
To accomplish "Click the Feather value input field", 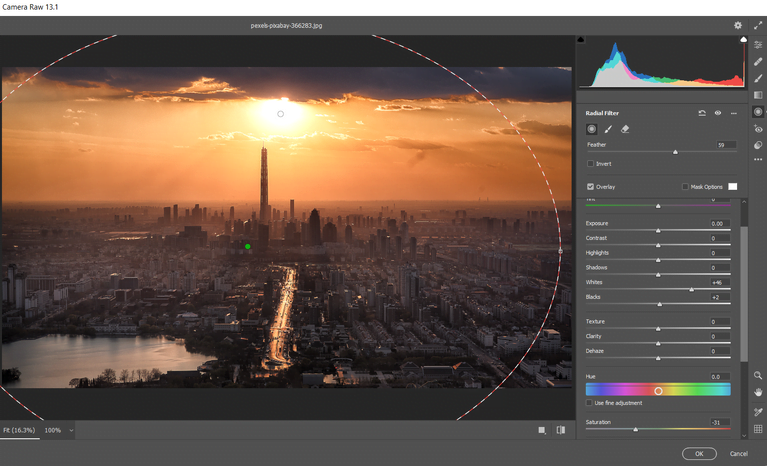I will [x=725, y=145].
